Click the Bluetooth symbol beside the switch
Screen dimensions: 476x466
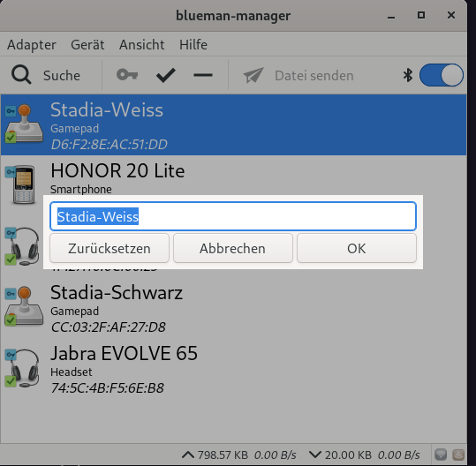pyautogui.click(x=408, y=75)
